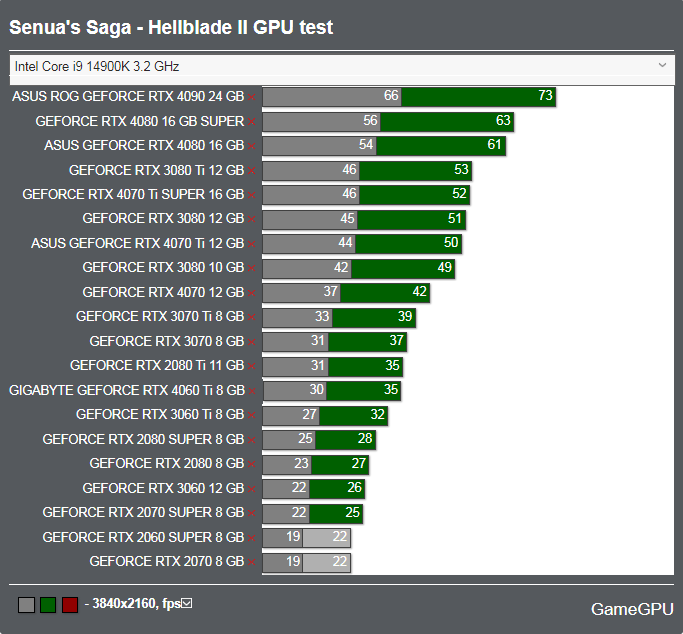Image resolution: width=683 pixels, height=634 pixels.
Task: Click the Senua's Saga - Hellblade II GPU test title
Action: coord(171,27)
